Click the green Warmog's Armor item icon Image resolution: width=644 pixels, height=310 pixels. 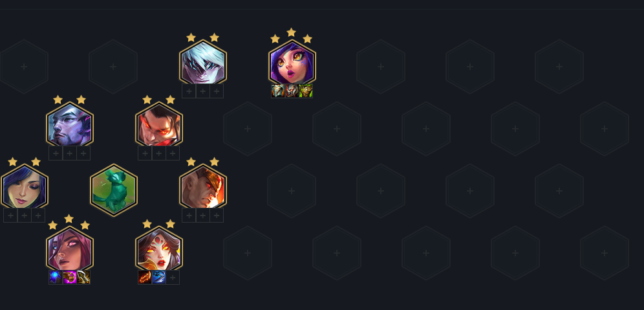click(x=306, y=91)
